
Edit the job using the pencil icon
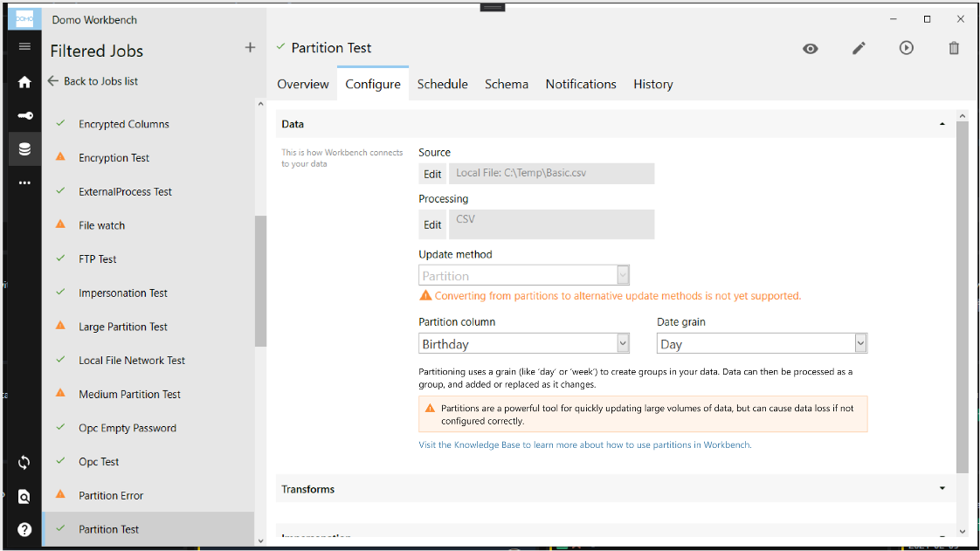(859, 48)
